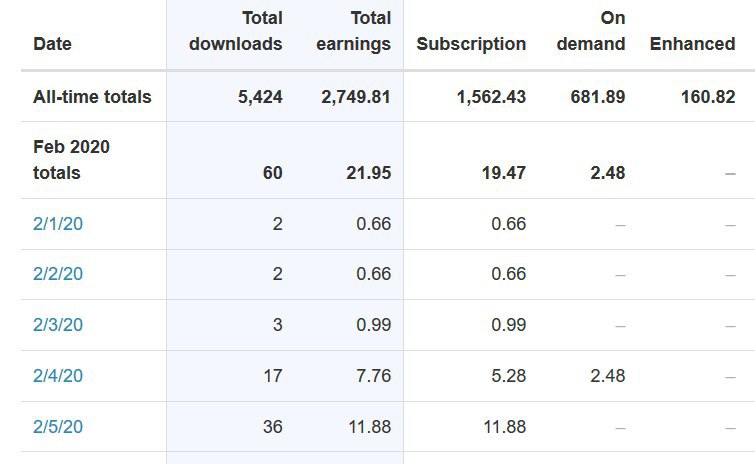This screenshot has height=464, width=755.
Task: Click the Total downloads column header
Action: click(x=236, y=31)
